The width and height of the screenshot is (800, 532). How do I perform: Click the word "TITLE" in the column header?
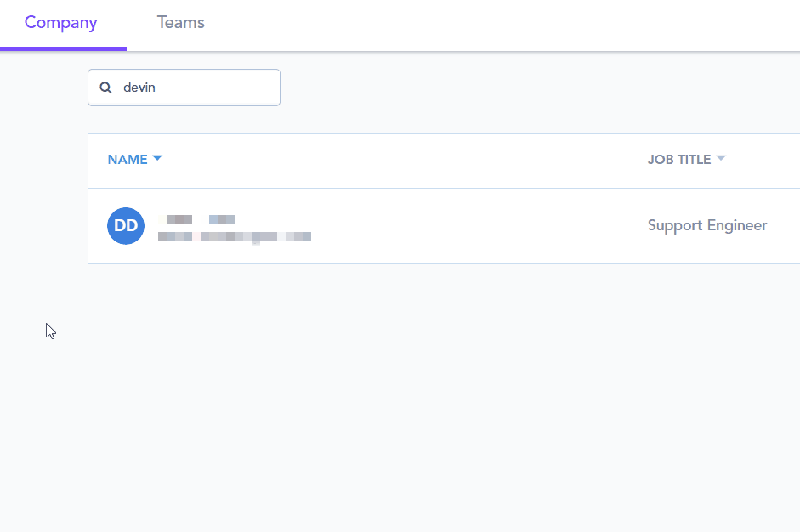(x=693, y=160)
